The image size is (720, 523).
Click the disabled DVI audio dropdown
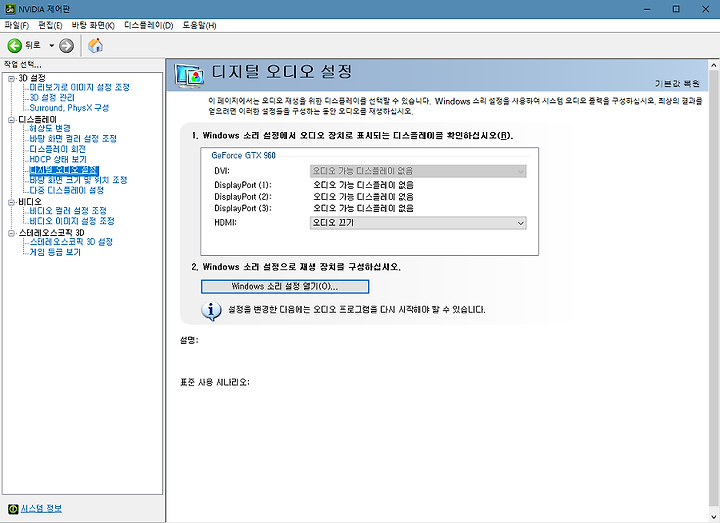pos(418,171)
